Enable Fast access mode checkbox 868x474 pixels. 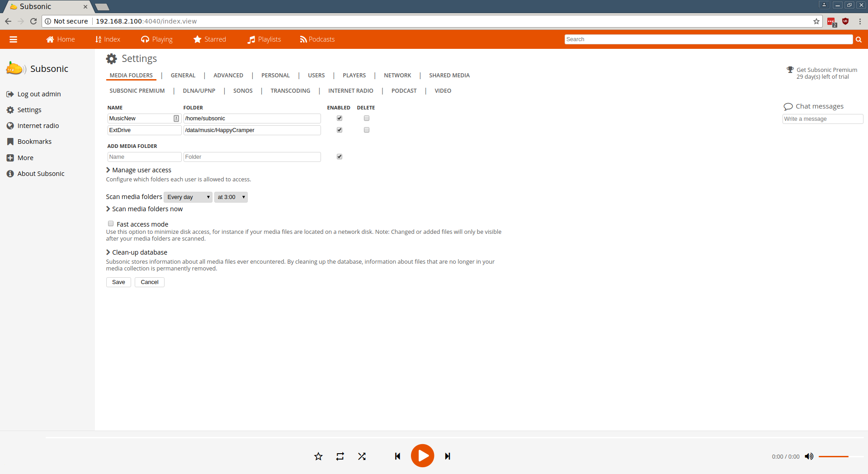click(x=111, y=224)
